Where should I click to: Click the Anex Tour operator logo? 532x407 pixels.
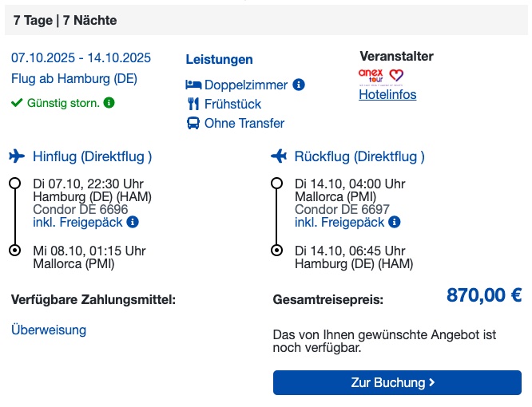371,76
